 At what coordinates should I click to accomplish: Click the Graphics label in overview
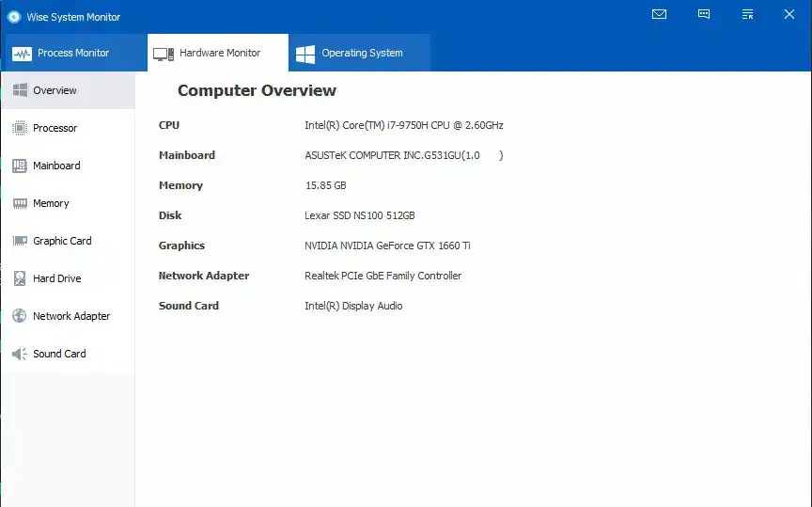(x=181, y=246)
